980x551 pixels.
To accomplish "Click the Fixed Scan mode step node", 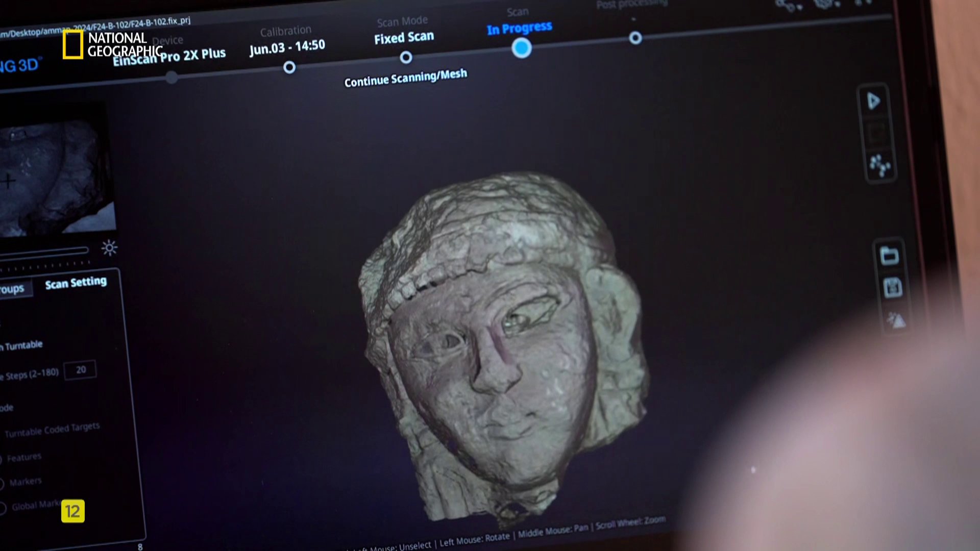I will pos(406,58).
